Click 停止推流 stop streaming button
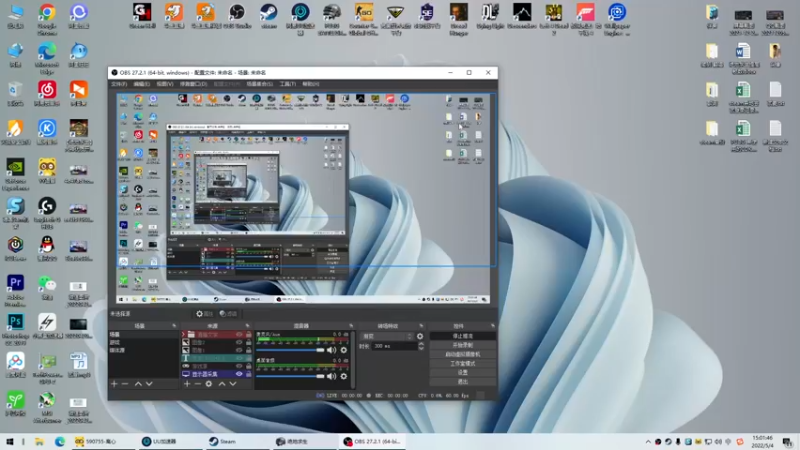The width and height of the screenshot is (800, 450). 462,336
